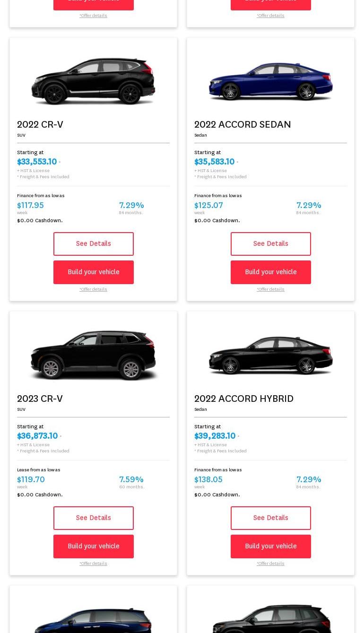The height and width of the screenshot is (633, 364).
Task: See Details for the 2022 Accord Sedan
Action: (x=270, y=244)
